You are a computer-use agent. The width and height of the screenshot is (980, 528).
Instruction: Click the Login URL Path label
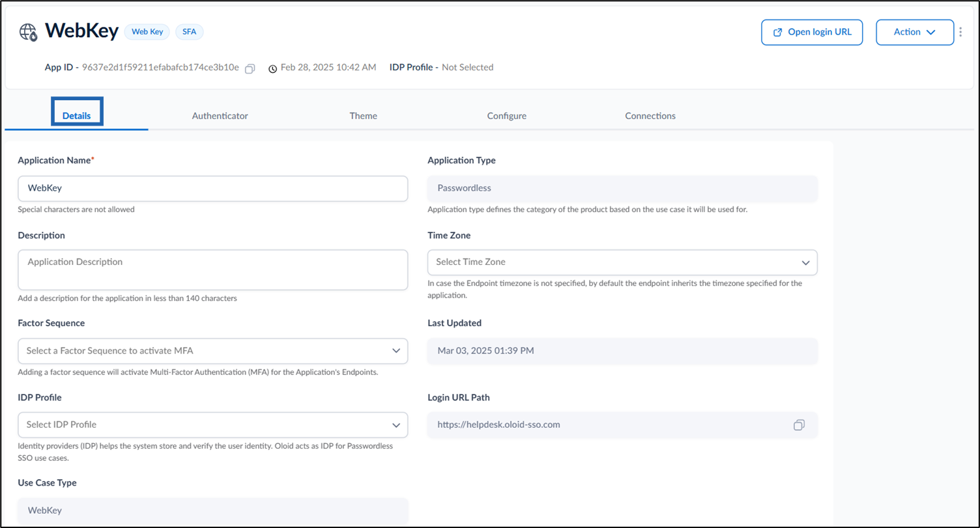pyautogui.click(x=459, y=398)
